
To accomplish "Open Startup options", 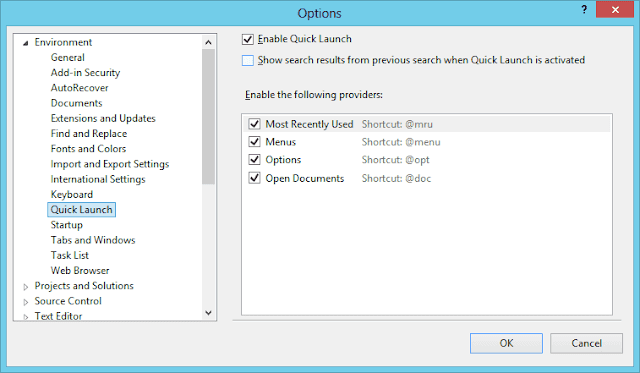I will (x=67, y=225).
